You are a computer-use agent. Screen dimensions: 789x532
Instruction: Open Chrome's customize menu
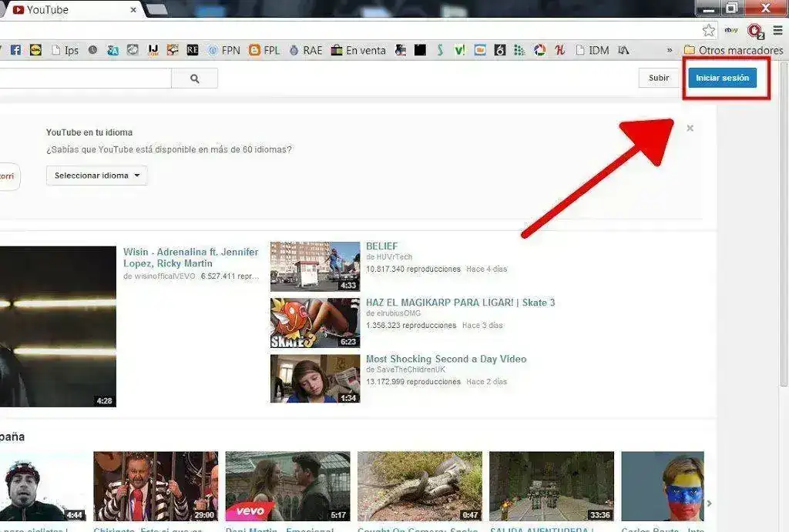point(777,28)
